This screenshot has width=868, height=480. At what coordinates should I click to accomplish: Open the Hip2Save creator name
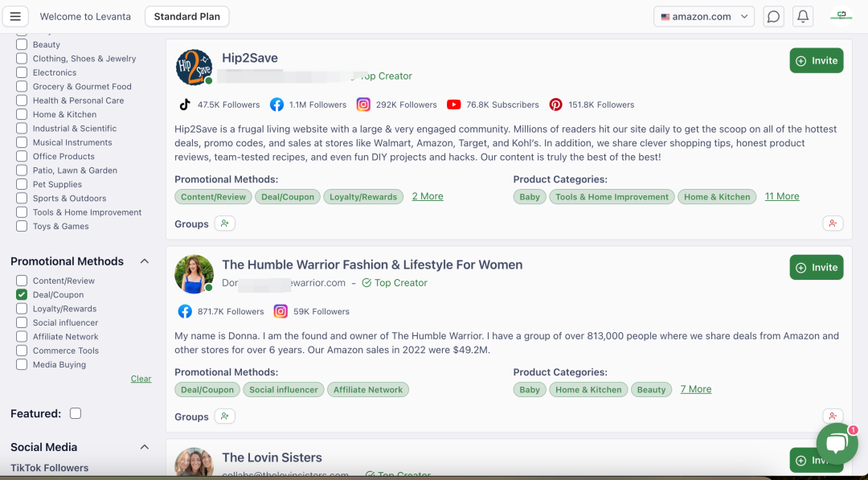[250, 58]
